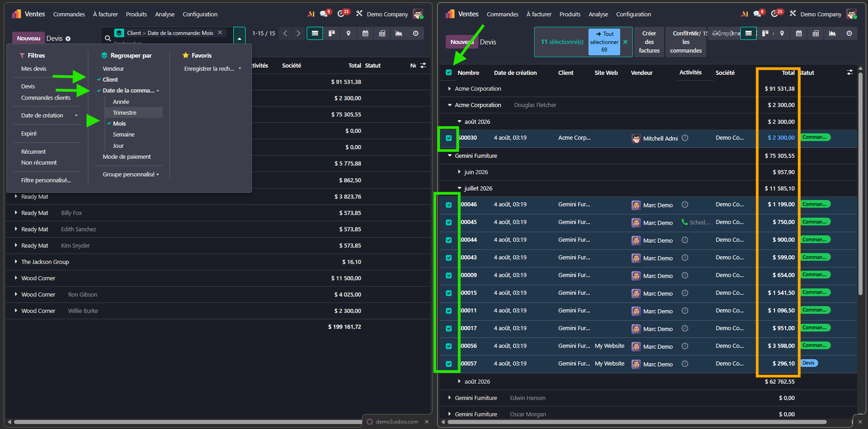Open the Groupe personnalisé dropdown
The height and width of the screenshot is (429, 868).
click(130, 175)
